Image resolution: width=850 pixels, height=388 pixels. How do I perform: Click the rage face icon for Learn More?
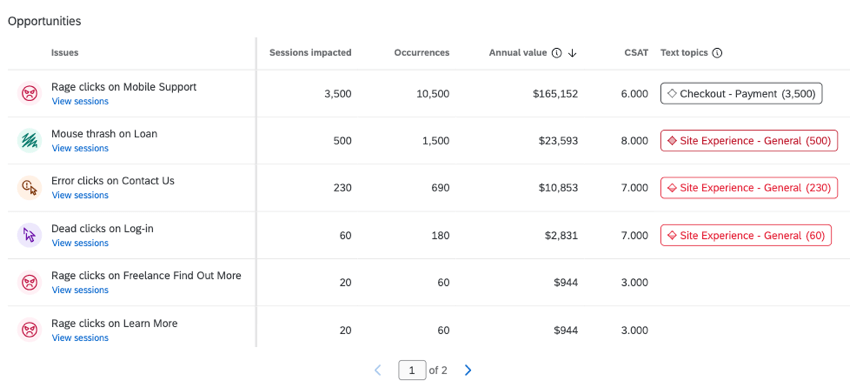[29, 330]
